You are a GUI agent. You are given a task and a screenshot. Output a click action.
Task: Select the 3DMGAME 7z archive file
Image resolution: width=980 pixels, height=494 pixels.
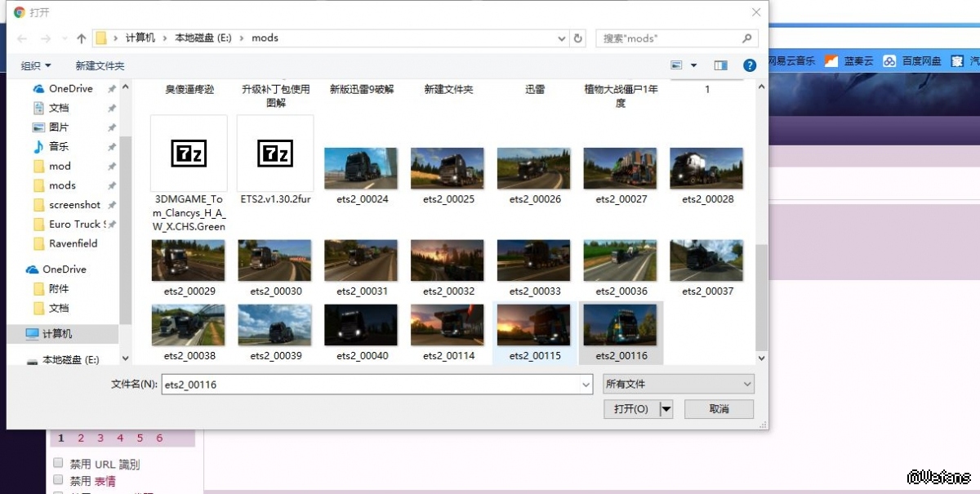tap(189, 154)
